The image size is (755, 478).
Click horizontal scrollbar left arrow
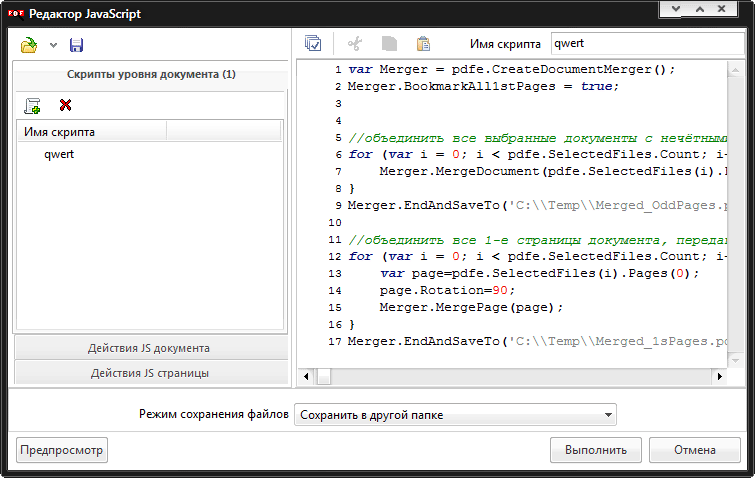(306, 376)
